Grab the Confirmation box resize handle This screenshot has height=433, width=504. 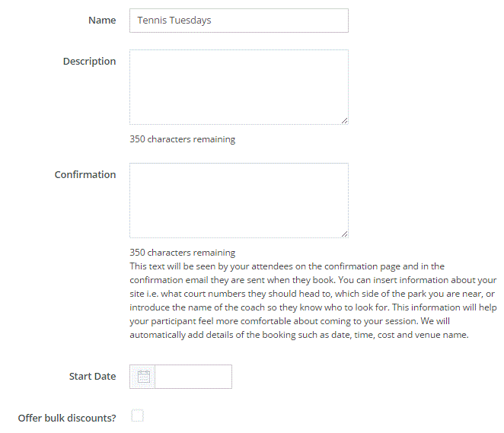pyautogui.click(x=344, y=234)
